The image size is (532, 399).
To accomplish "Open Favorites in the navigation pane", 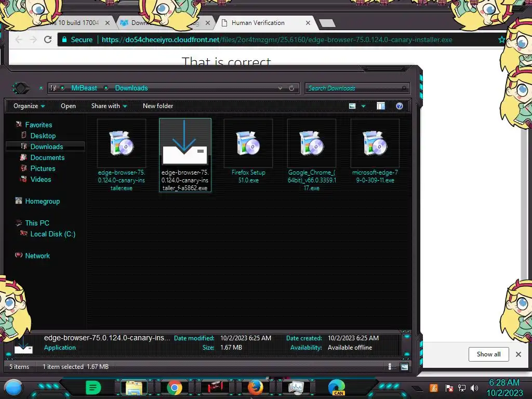I will 38,125.
